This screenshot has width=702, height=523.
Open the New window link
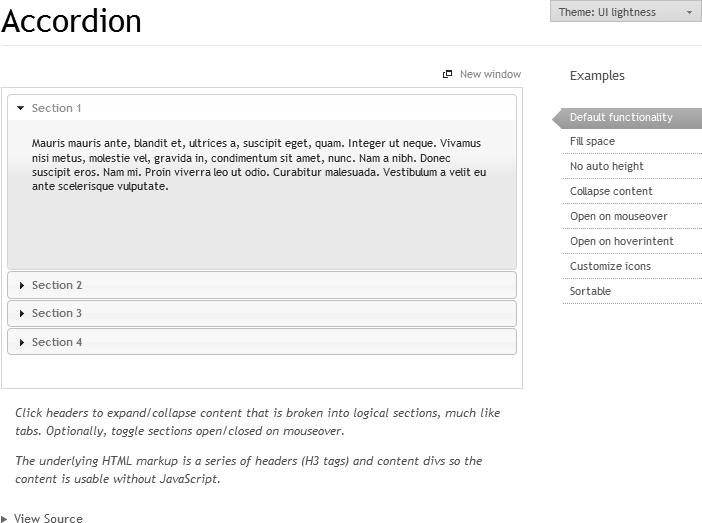[490, 74]
